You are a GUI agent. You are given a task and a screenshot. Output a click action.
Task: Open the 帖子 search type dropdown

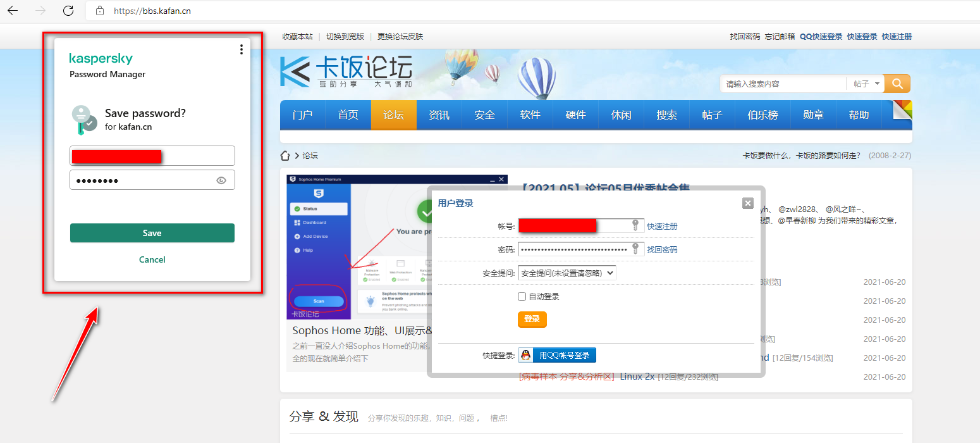pyautogui.click(x=866, y=84)
